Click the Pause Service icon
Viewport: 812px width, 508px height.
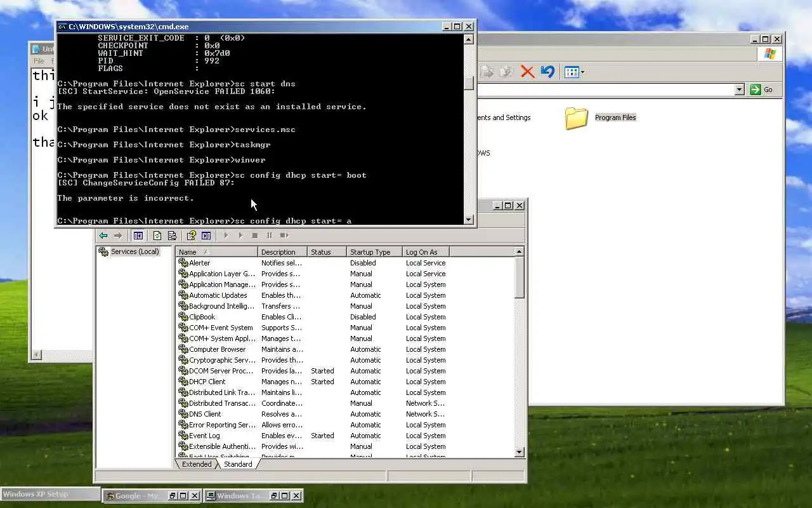point(270,236)
